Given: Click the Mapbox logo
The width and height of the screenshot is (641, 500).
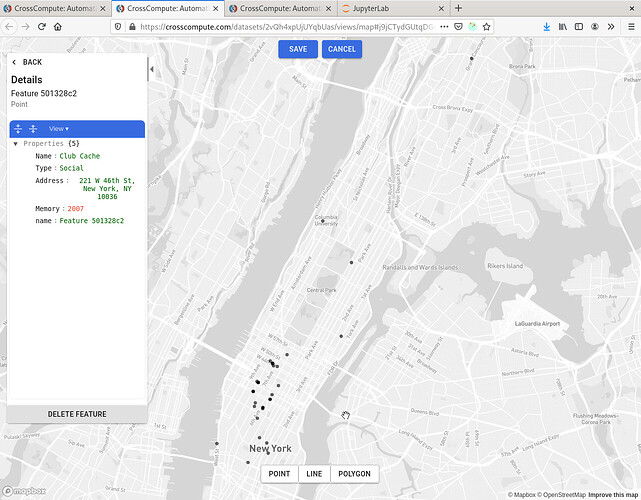Looking at the screenshot, I should (x=24, y=491).
